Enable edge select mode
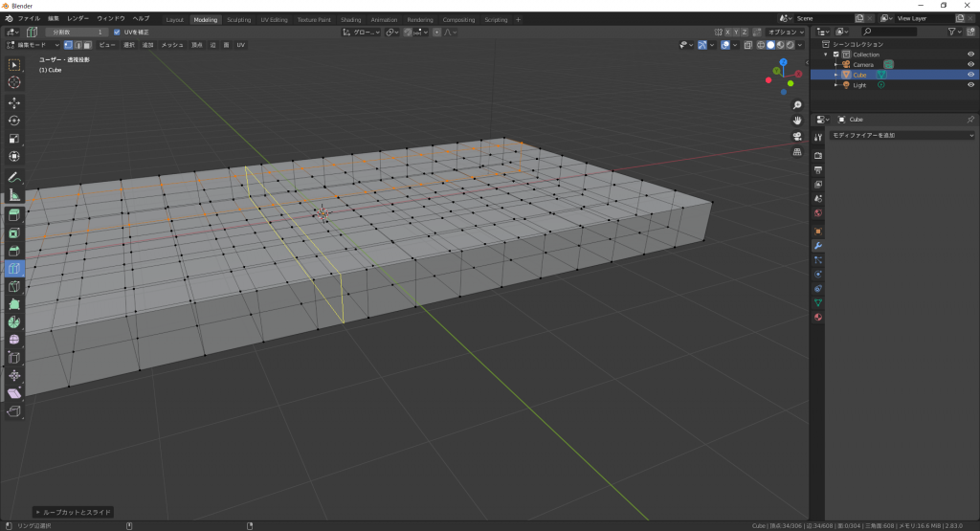 78,45
